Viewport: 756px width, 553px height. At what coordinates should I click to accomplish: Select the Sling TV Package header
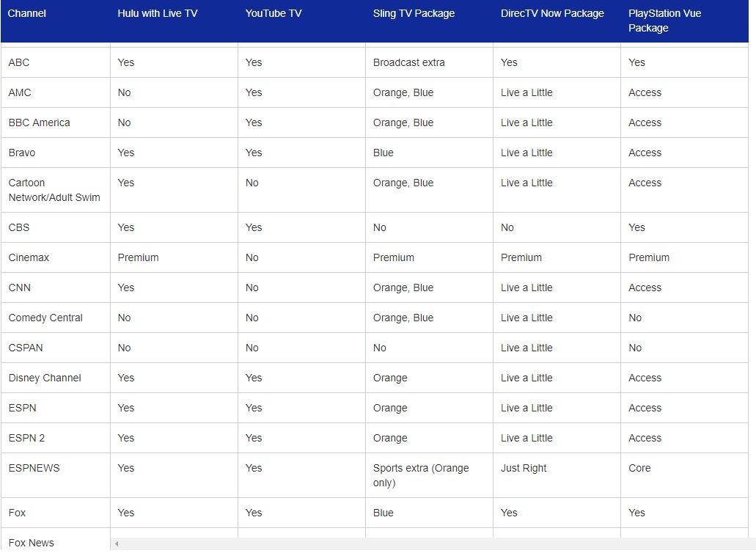coord(414,13)
